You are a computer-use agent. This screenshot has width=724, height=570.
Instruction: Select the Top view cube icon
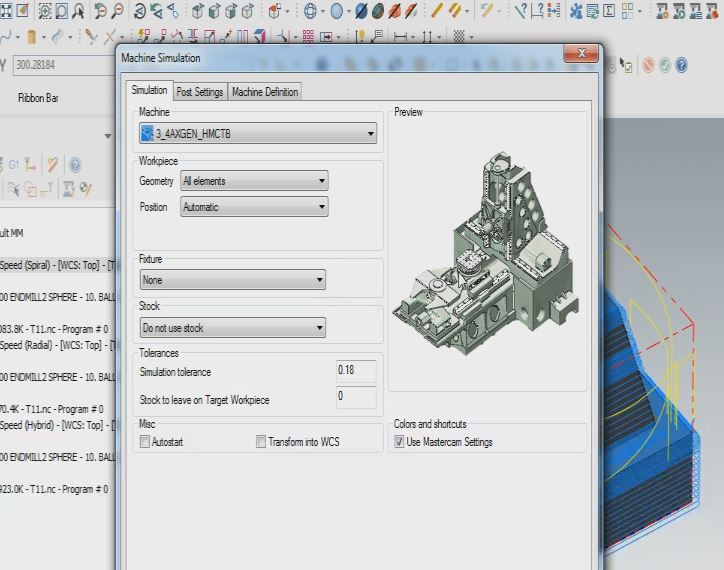[x=198, y=11]
